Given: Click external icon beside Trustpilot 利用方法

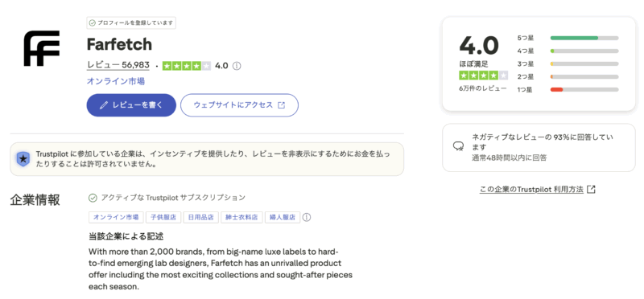Looking at the screenshot, I should pos(591,189).
